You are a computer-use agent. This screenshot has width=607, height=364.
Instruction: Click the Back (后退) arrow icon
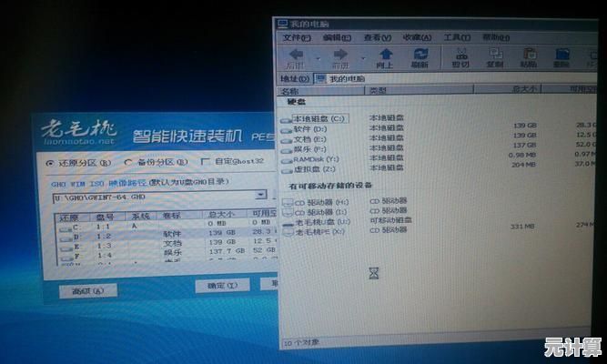[296, 55]
